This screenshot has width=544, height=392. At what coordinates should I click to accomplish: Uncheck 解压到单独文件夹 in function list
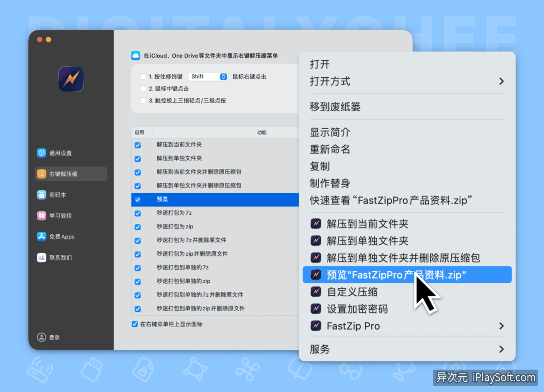click(138, 159)
